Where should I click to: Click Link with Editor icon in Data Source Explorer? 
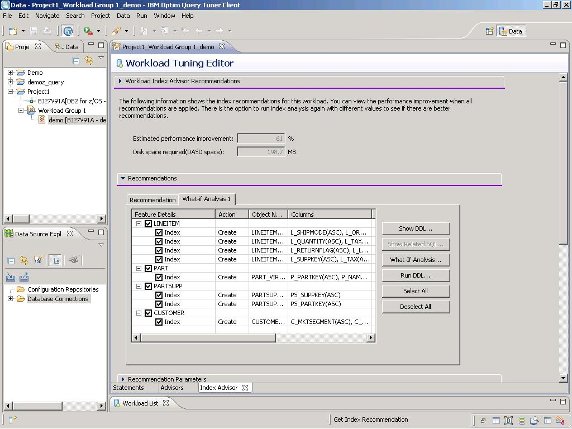[24, 260]
